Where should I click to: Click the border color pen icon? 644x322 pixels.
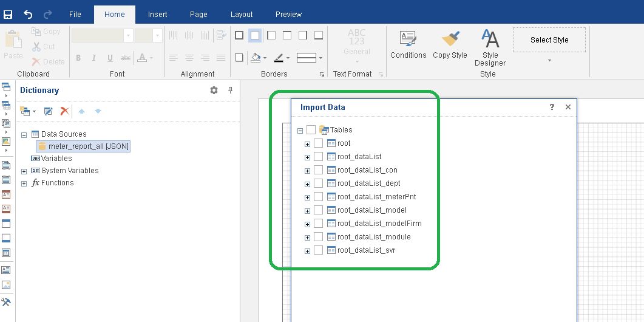coord(279,58)
